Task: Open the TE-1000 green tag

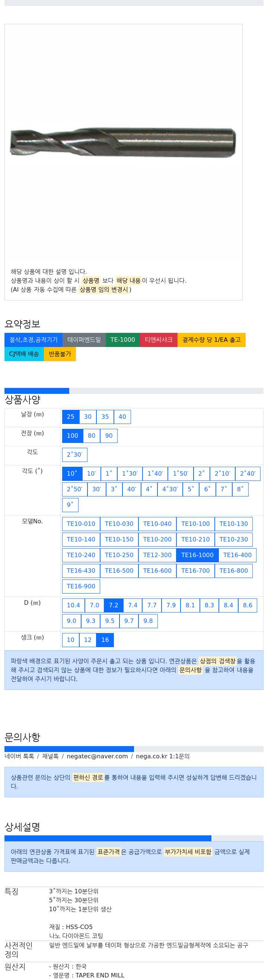Action: [122, 340]
